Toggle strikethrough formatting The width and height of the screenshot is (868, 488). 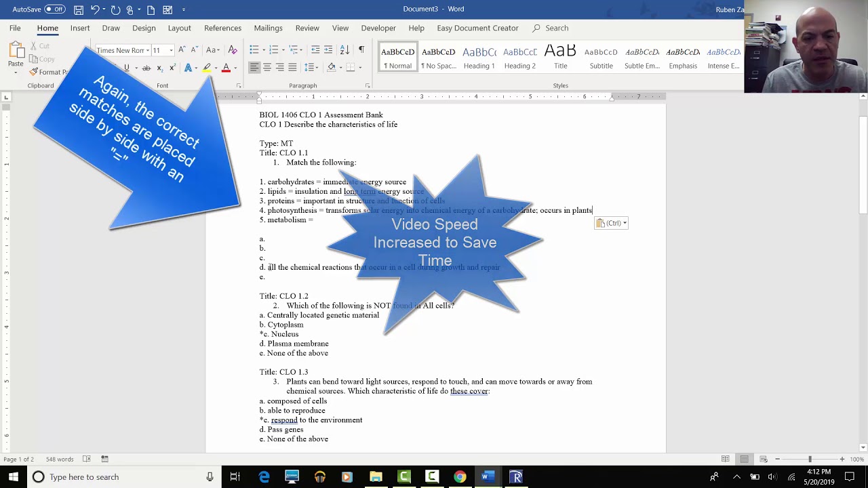click(x=146, y=68)
